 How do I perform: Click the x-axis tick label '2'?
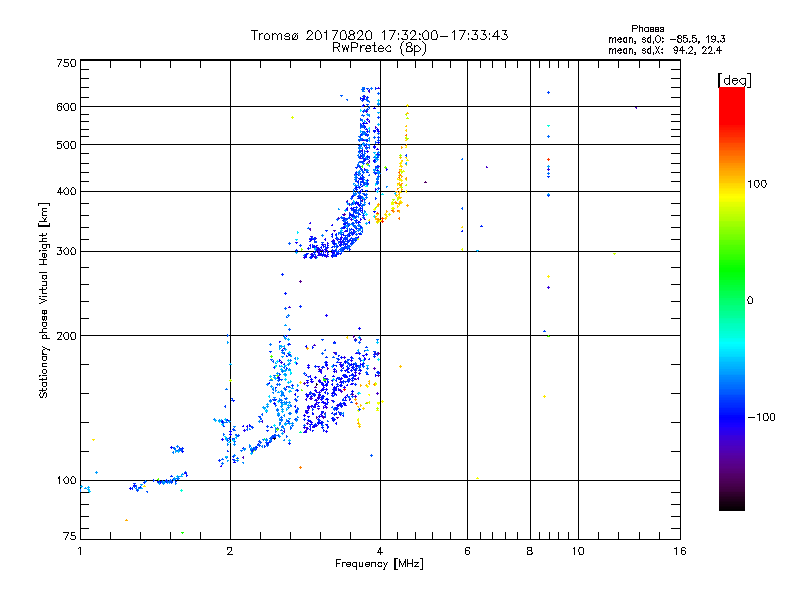(x=230, y=551)
